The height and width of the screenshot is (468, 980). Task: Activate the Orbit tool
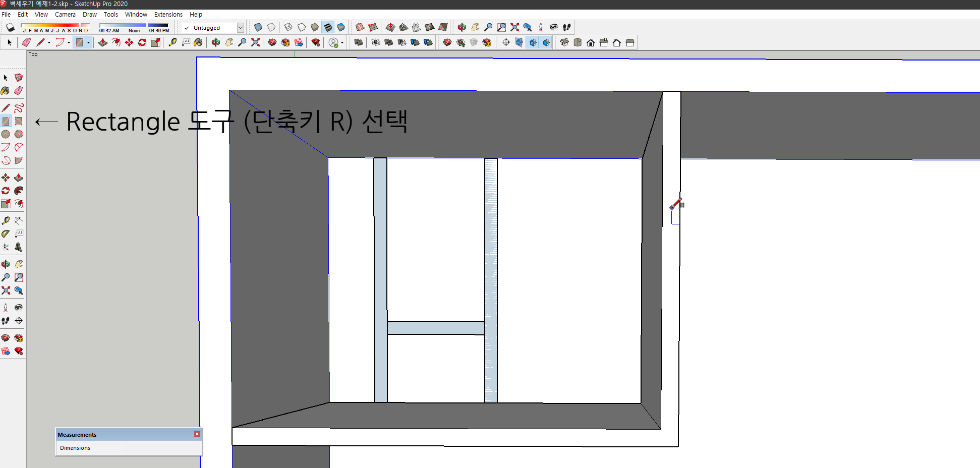pos(6,264)
